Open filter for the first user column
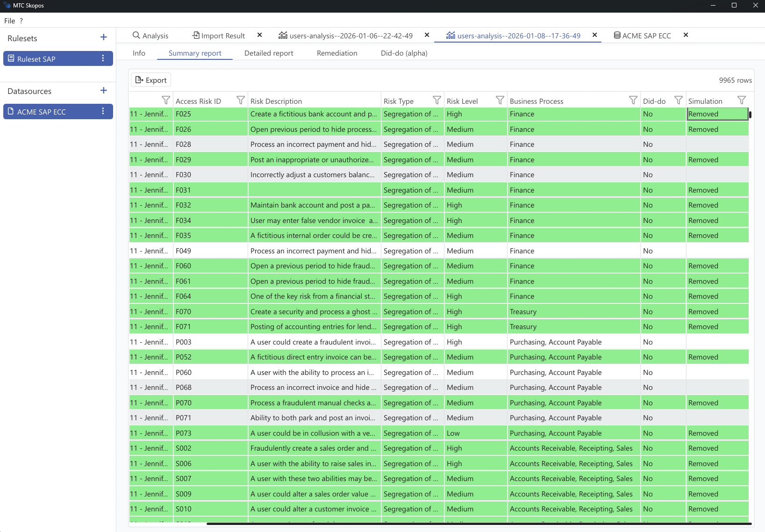 pyautogui.click(x=165, y=101)
